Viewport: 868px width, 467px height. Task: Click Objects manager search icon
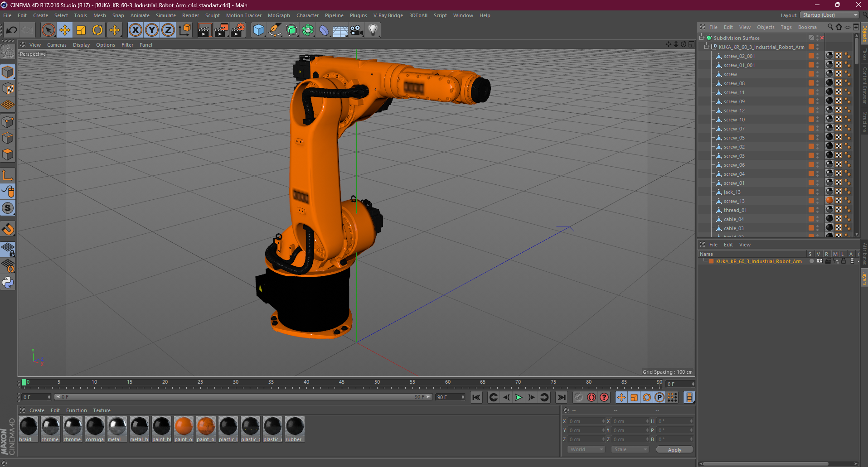pyautogui.click(x=830, y=27)
